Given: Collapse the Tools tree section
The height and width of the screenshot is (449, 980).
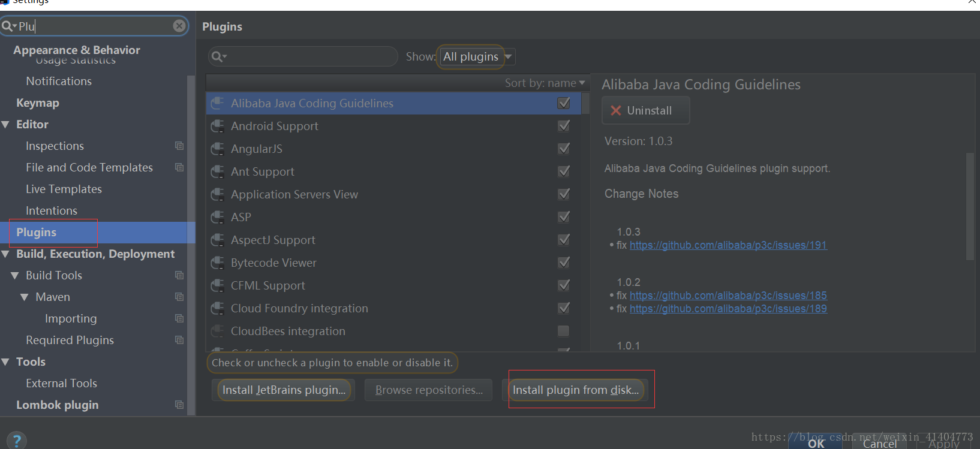Looking at the screenshot, I should (6, 362).
